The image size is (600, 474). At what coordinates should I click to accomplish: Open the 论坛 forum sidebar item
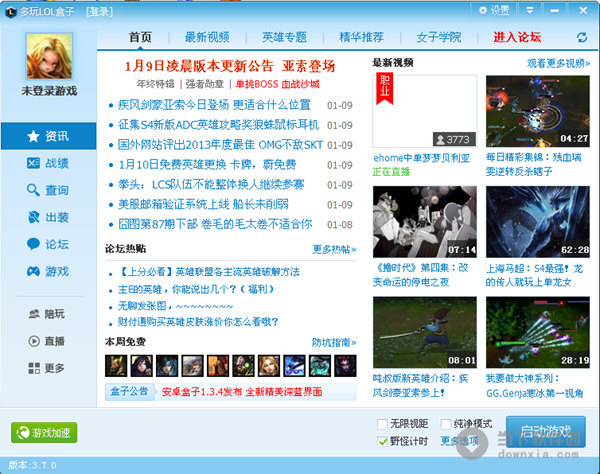pos(48,244)
